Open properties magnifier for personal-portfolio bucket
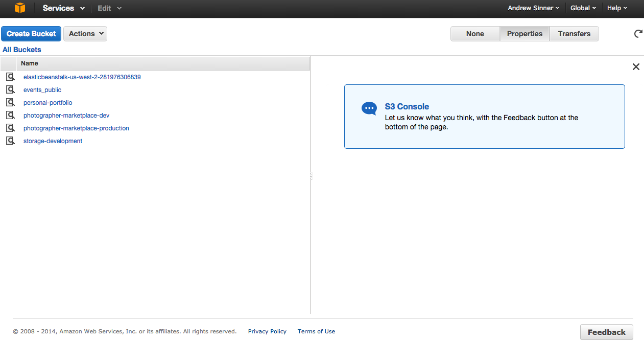The width and height of the screenshot is (644, 340). click(x=10, y=103)
